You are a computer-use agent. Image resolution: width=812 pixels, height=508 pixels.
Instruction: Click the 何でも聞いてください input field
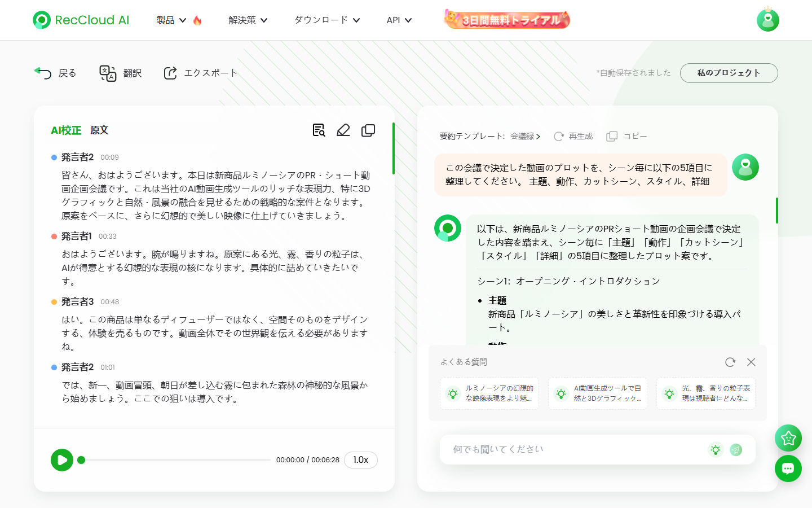pos(564,450)
